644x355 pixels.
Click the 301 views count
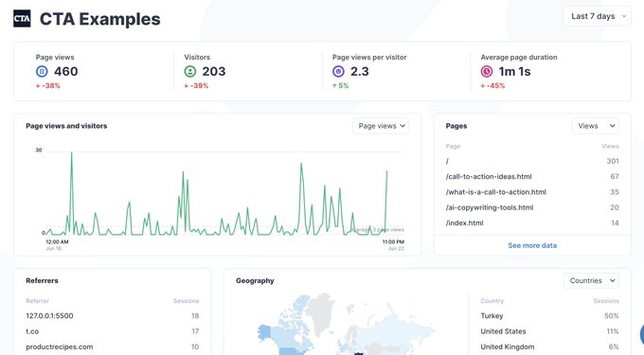613,161
